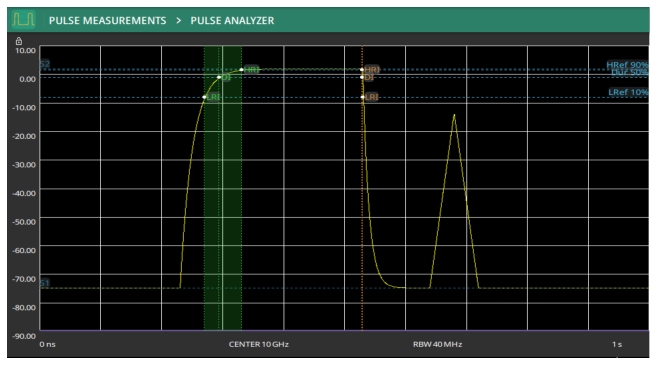
Task: Select the green HRI marker on rising edge
Action: click(251, 69)
